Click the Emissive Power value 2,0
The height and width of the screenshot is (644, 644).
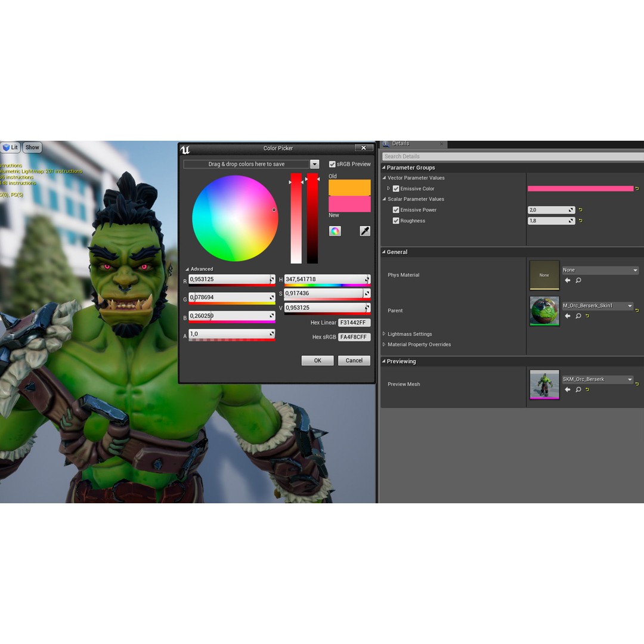tap(551, 210)
